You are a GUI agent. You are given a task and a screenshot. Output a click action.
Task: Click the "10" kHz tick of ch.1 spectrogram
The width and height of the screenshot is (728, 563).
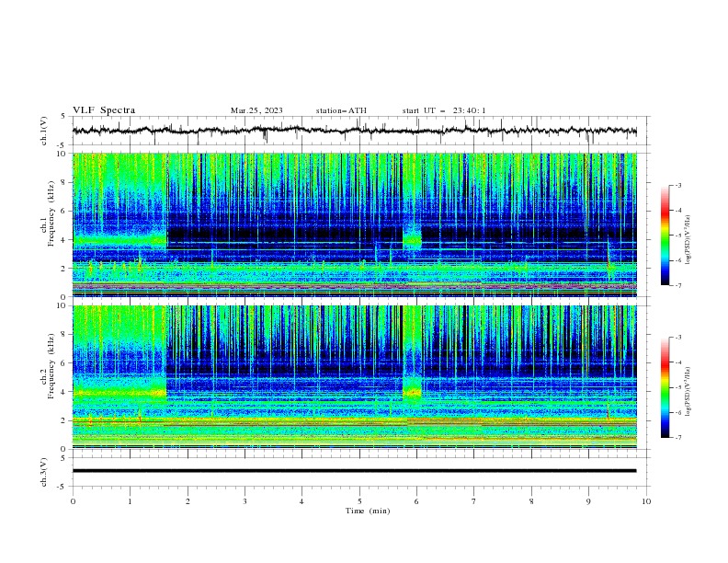tap(63, 154)
